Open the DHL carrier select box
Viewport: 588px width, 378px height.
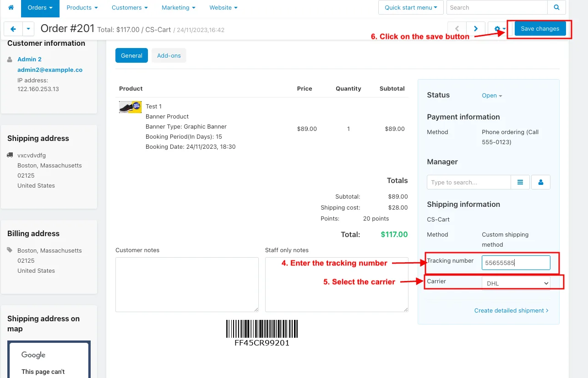pyautogui.click(x=516, y=283)
